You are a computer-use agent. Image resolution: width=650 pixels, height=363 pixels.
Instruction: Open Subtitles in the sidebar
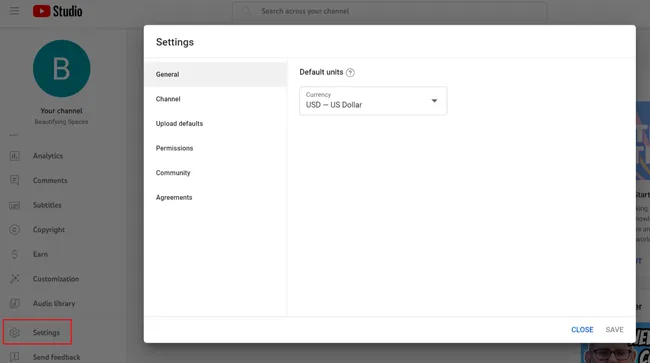(47, 205)
